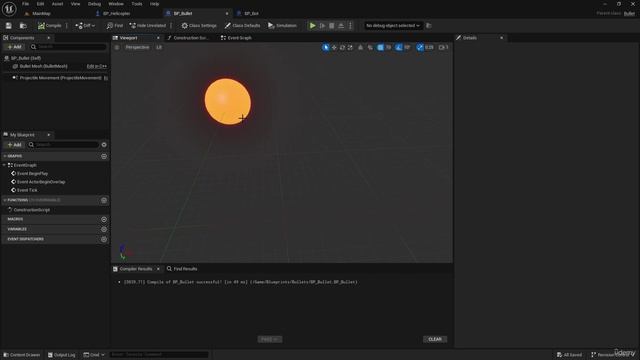Add a new event dispatcher with plus icon

(x=104, y=240)
